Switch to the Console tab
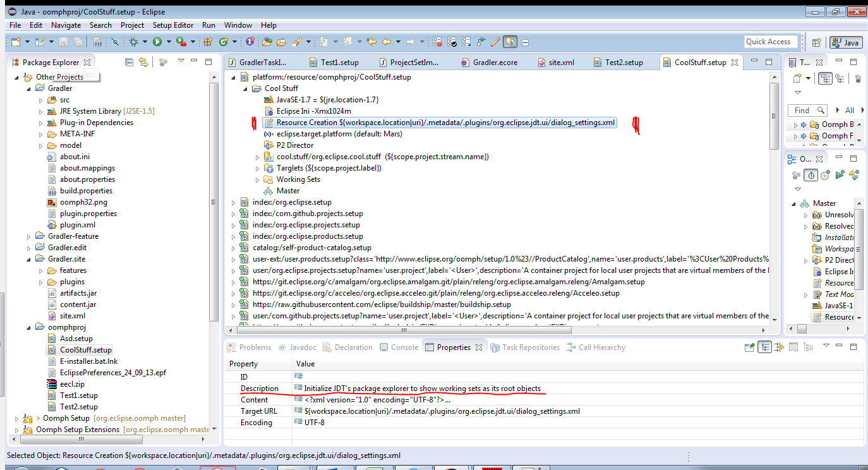The width and height of the screenshot is (868, 470). pos(398,347)
